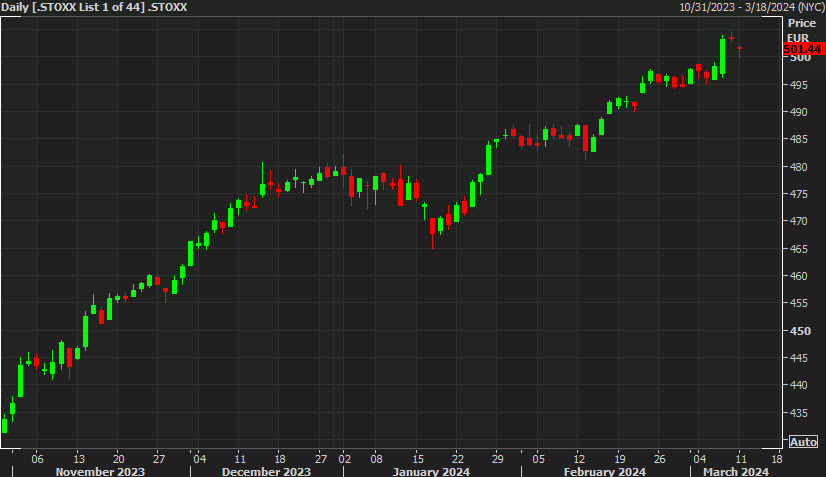This screenshot has width=826, height=477.
Task: Click the 29 date tick in January
Action: tap(497, 459)
